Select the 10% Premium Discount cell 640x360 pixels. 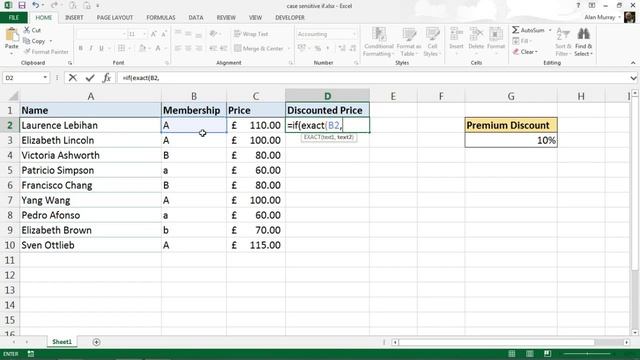511,140
